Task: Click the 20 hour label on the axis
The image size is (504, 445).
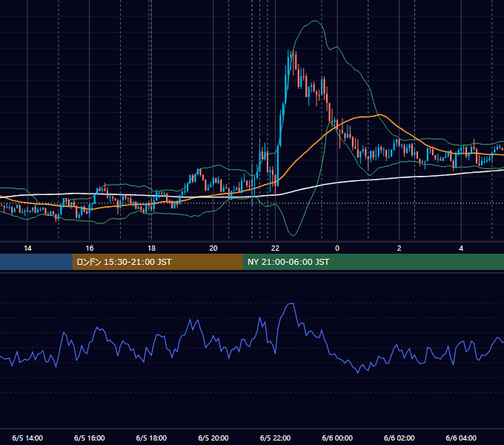Action: point(213,248)
